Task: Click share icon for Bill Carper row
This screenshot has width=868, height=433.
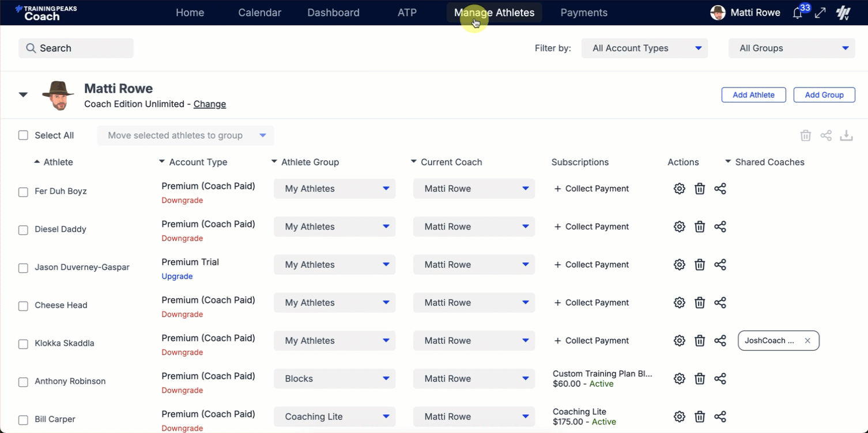Action: (x=720, y=417)
